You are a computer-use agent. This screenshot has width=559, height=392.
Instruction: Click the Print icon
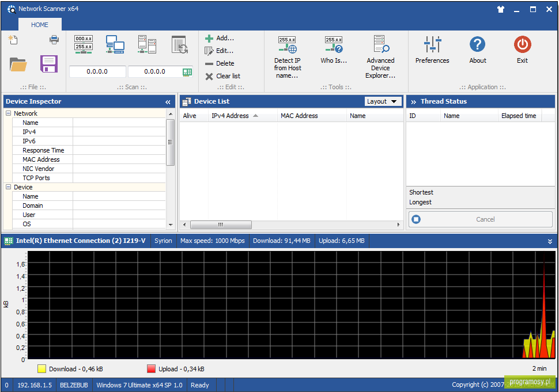coord(54,40)
